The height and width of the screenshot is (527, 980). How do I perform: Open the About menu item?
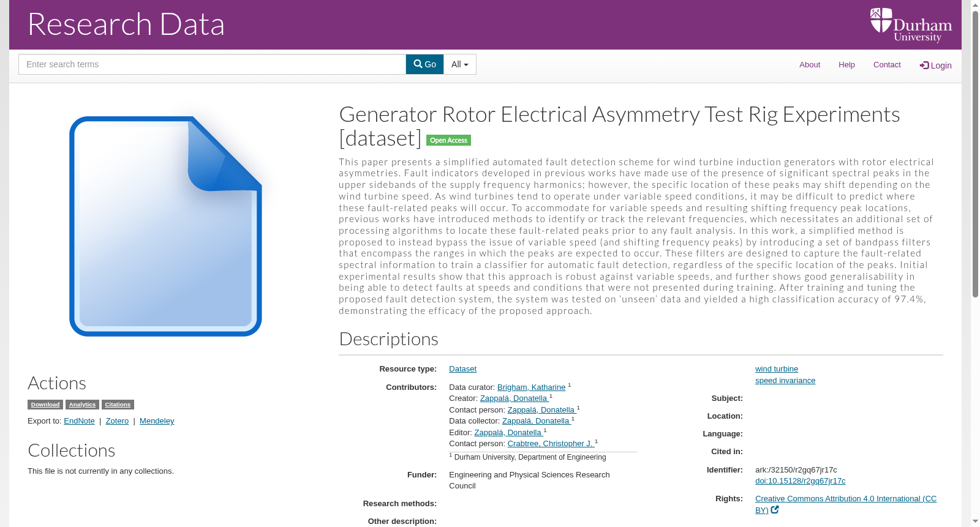coord(810,65)
